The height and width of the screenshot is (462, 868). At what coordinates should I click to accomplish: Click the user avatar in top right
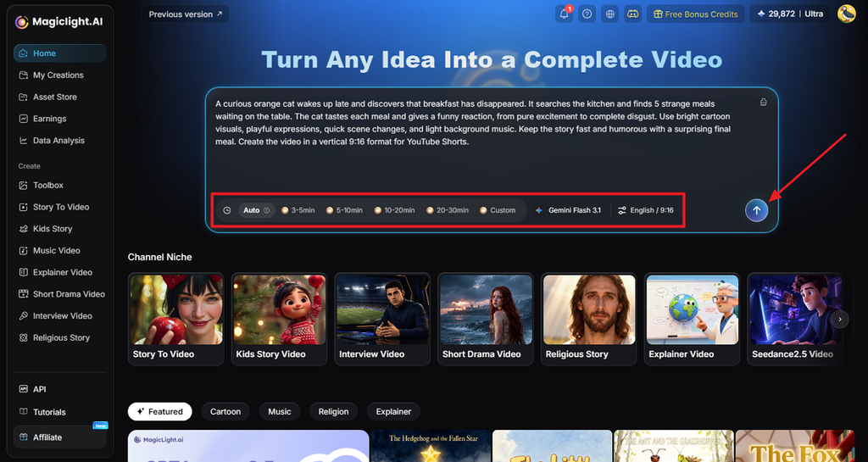point(847,14)
